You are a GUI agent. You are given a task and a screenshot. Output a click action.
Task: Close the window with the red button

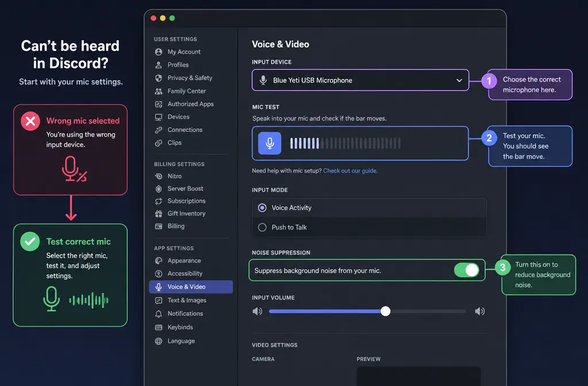pyautogui.click(x=153, y=18)
